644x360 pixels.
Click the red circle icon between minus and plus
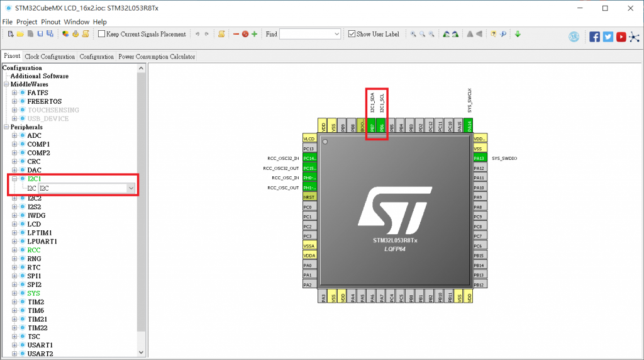(245, 34)
